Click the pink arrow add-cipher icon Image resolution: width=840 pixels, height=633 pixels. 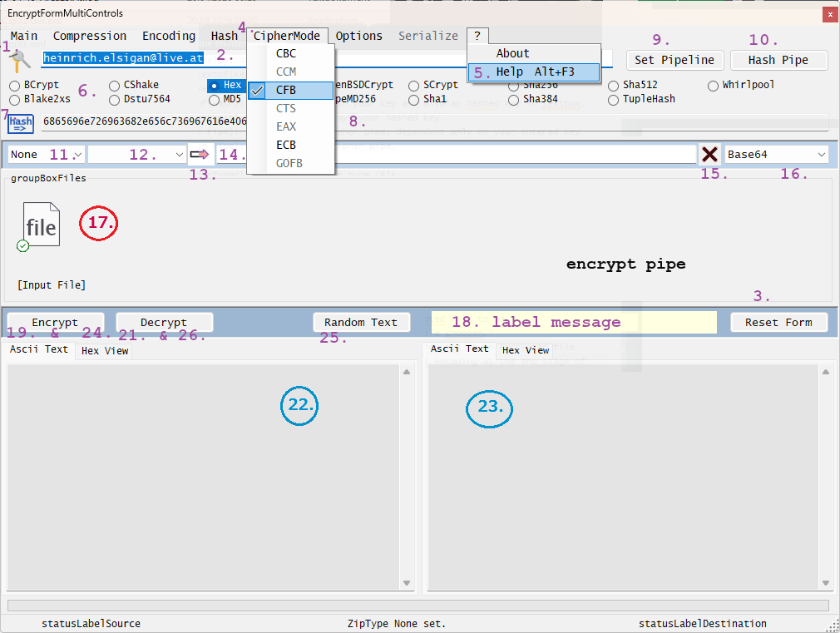(x=200, y=155)
